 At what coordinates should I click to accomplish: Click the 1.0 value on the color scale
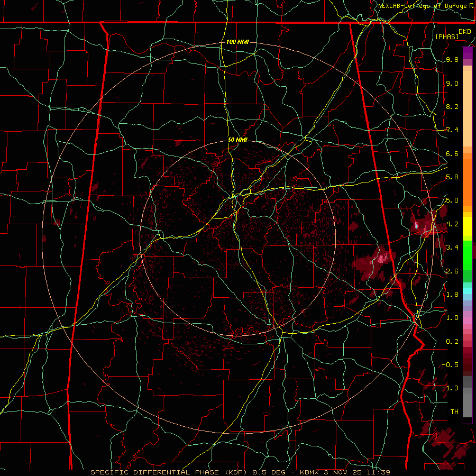point(452,318)
